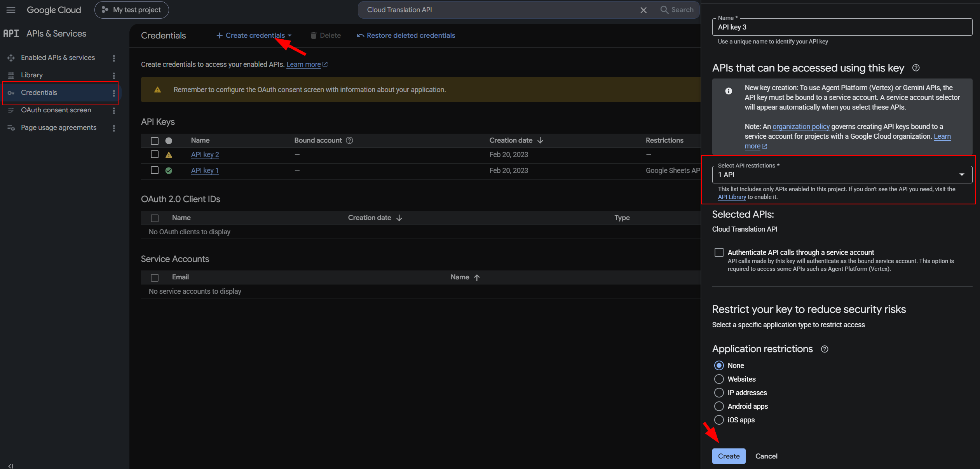Open more options next to Page usage agreements
Screen dimensions: 980x469
(x=114, y=128)
